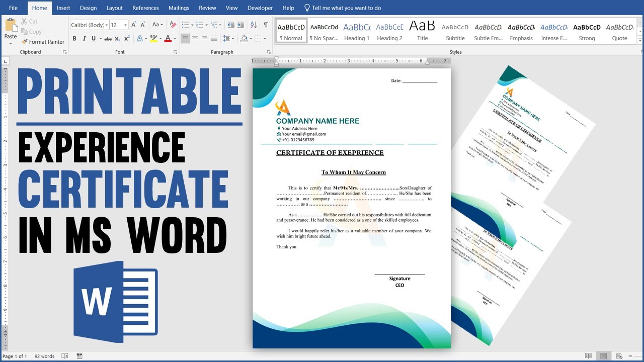
Task: Switch to the Layout tab
Action: (x=114, y=8)
